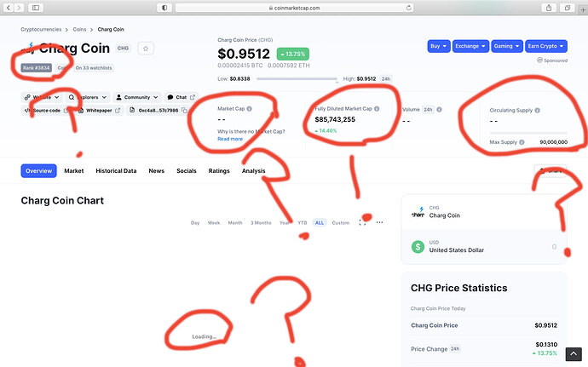Show Safari's tab overview
The height and width of the screenshot is (367, 588).
pyautogui.click(x=568, y=8)
